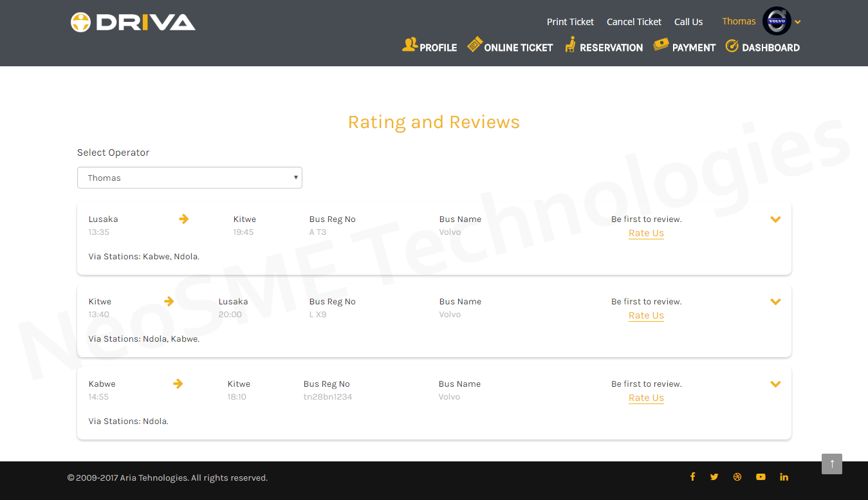Expand reviews for the Lusaka to Kitwe trip
The image size is (868, 500).
[x=775, y=219]
